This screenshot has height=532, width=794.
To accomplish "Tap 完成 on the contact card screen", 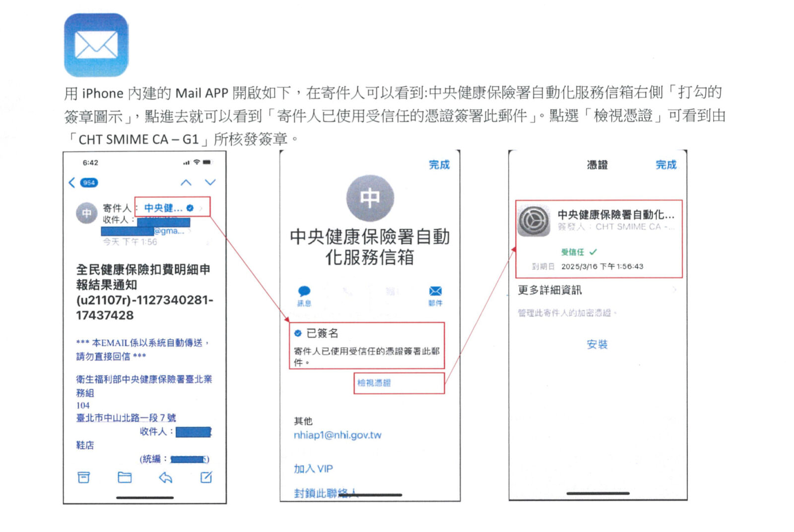I will 439,165.
